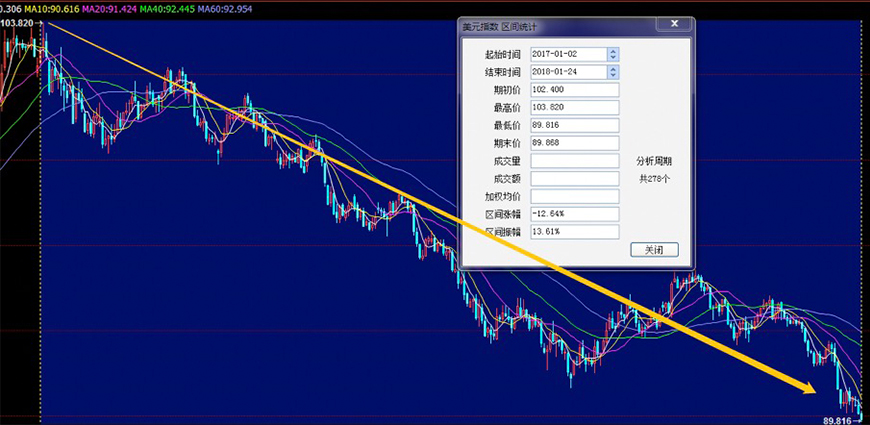Click the 共278个 period count text
This screenshot has width=870, height=425.
[x=654, y=179]
